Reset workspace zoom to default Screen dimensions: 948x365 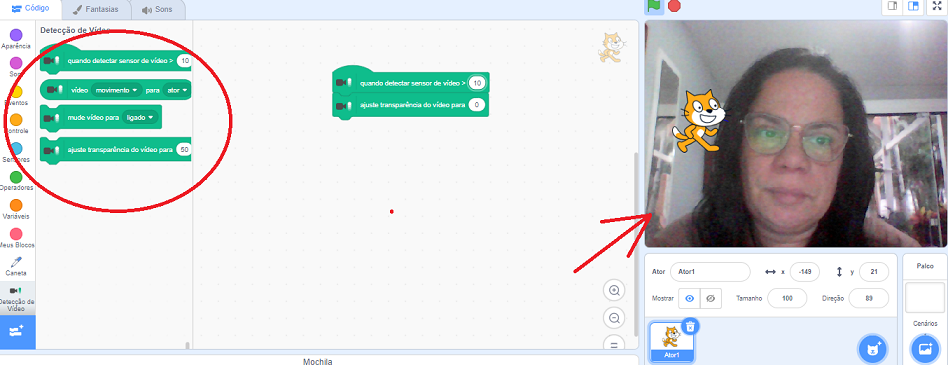click(614, 344)
